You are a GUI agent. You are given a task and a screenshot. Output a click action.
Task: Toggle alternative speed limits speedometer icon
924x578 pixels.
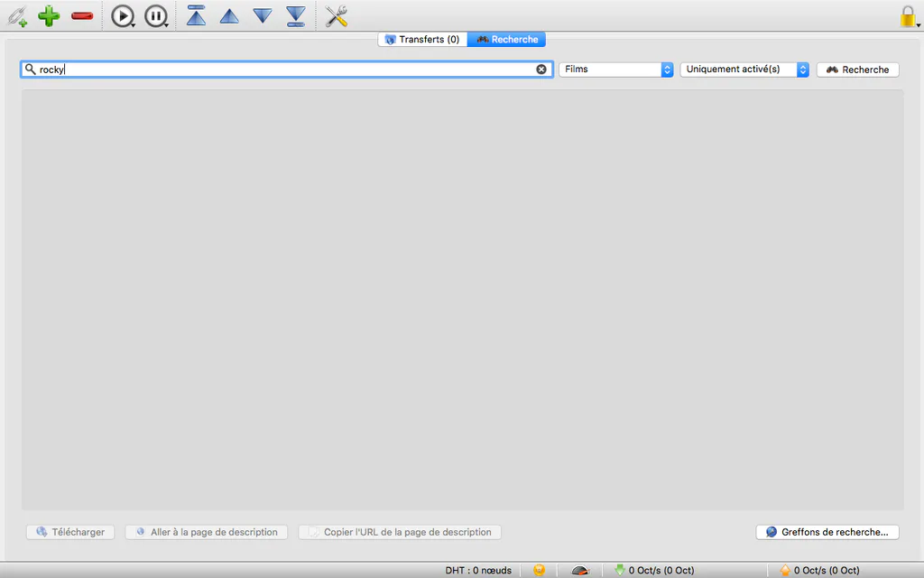pyautogui.click(x=580, y=571)
